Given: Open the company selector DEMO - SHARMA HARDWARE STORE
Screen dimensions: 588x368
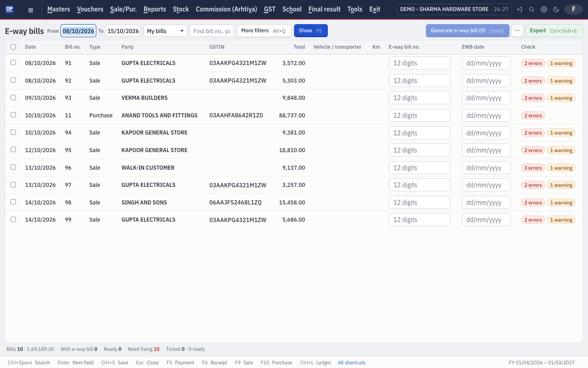Looking at the screenshot, I should pyautogui.click(x=454, y=9).
